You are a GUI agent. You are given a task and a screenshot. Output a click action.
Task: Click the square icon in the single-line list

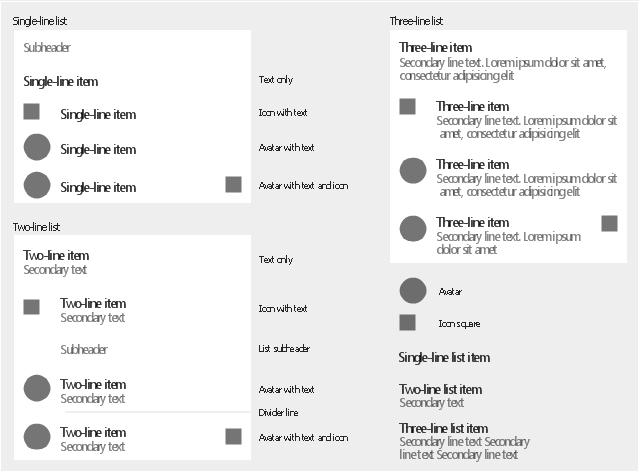pos(31,112)
